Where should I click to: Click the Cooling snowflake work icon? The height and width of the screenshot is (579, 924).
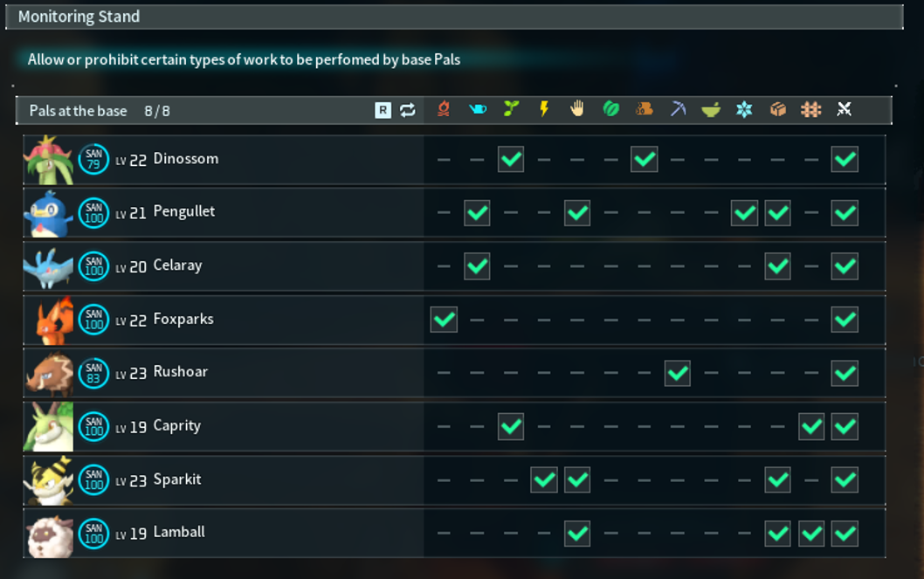click(x=743, y=111)
